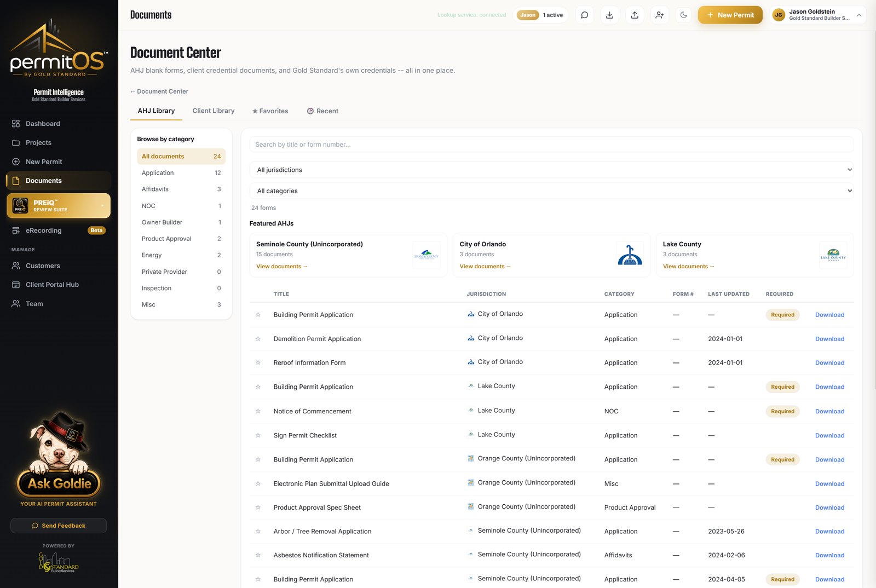876x588 pixels.
Task: Filter by Owner Builder category
Action: tap(181, 222)
